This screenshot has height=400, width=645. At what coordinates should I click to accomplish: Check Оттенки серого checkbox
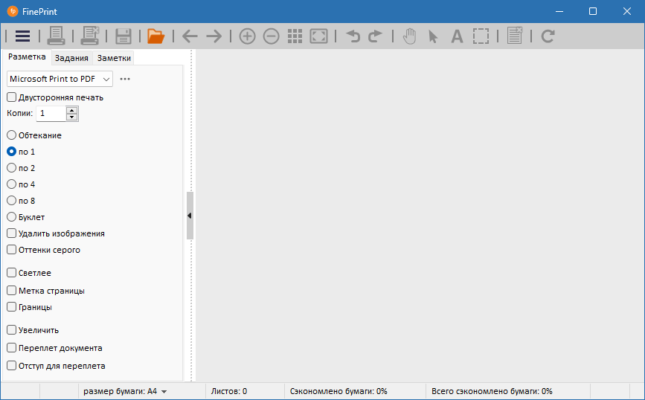(12, 250)
